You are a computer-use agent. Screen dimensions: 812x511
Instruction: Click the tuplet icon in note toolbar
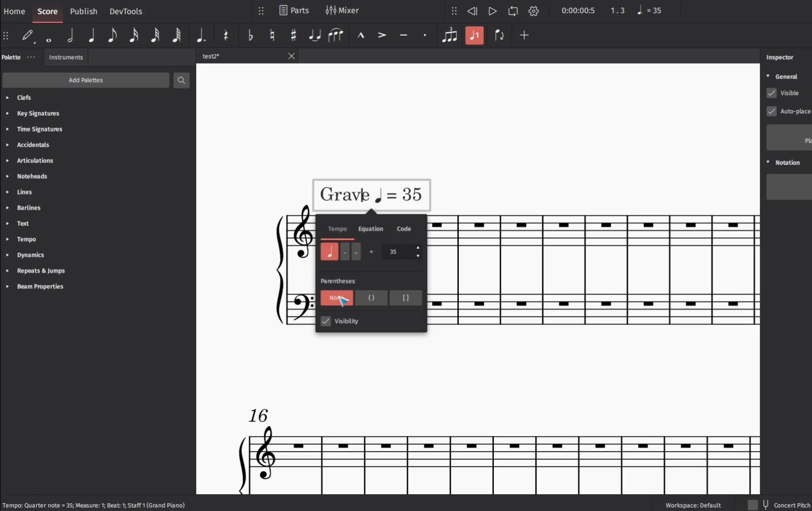click(x=449, y=35)
